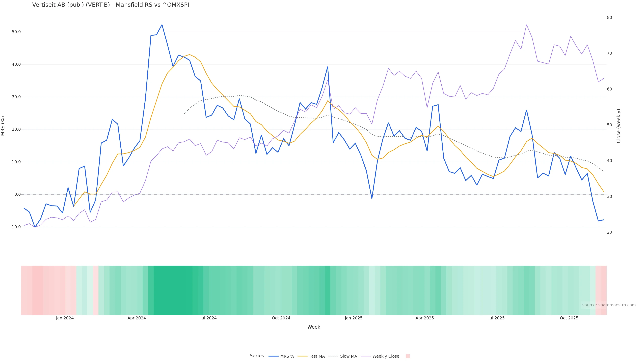
Task: Click the pink legend swatch
Action: click(408, 356)
